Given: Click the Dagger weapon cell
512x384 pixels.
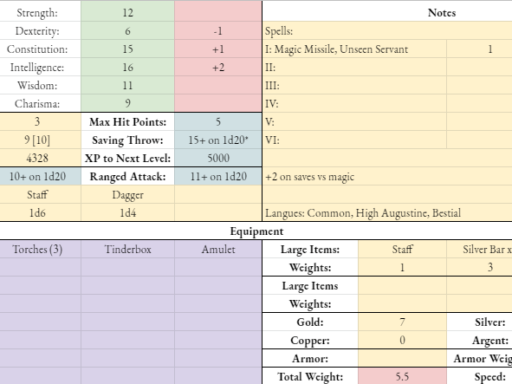Looking at the screenshot, I should coord(127,195).
